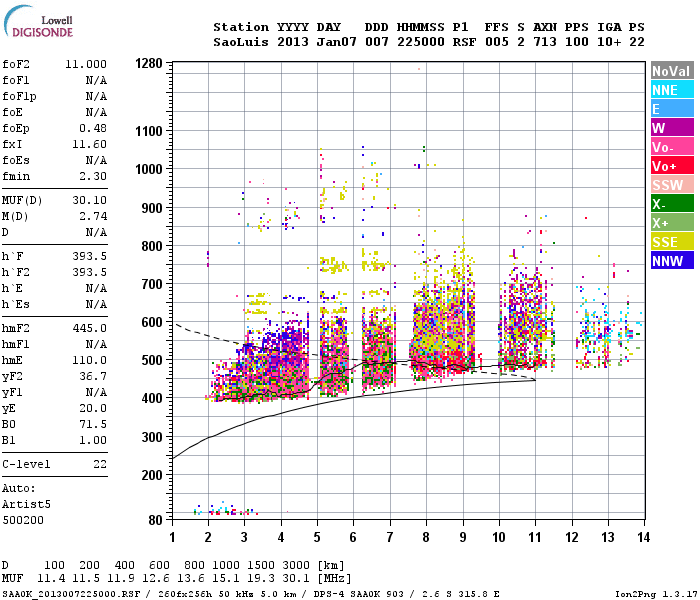Click the hmE value 110.0

(x=90, y=360)
